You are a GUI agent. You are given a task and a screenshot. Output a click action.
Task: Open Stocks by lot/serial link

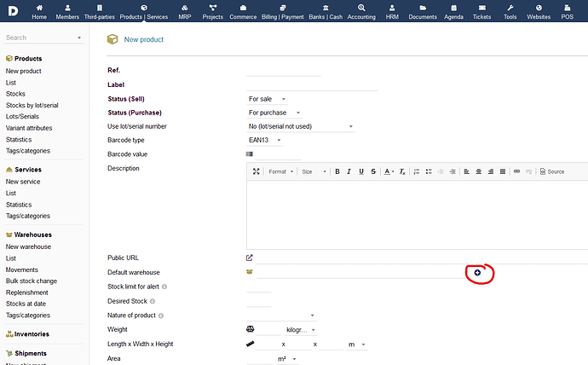click(x=32, y=106)
